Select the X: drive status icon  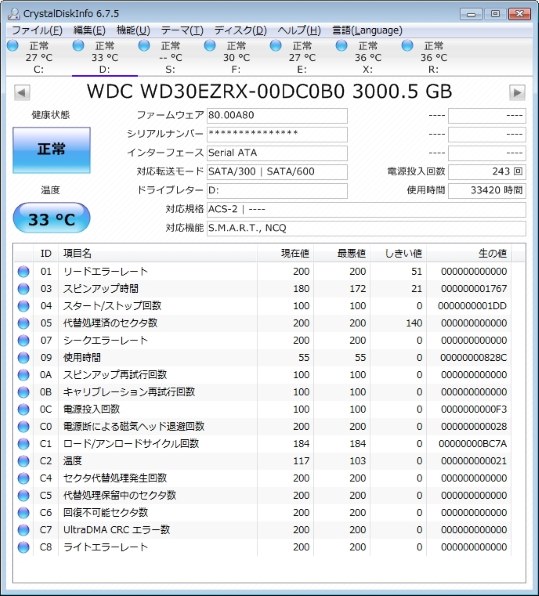tap(341, 46)
